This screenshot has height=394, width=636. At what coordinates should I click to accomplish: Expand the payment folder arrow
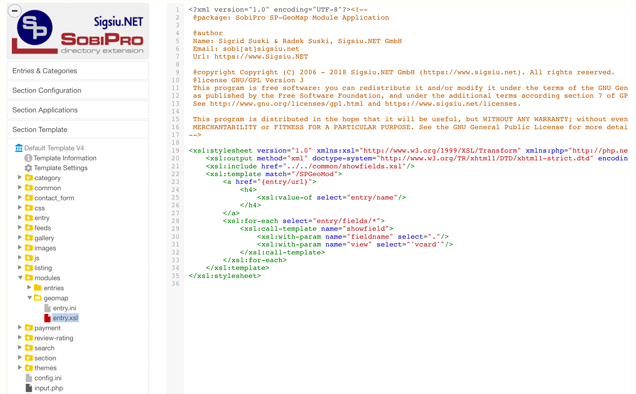tap(19, 327)
